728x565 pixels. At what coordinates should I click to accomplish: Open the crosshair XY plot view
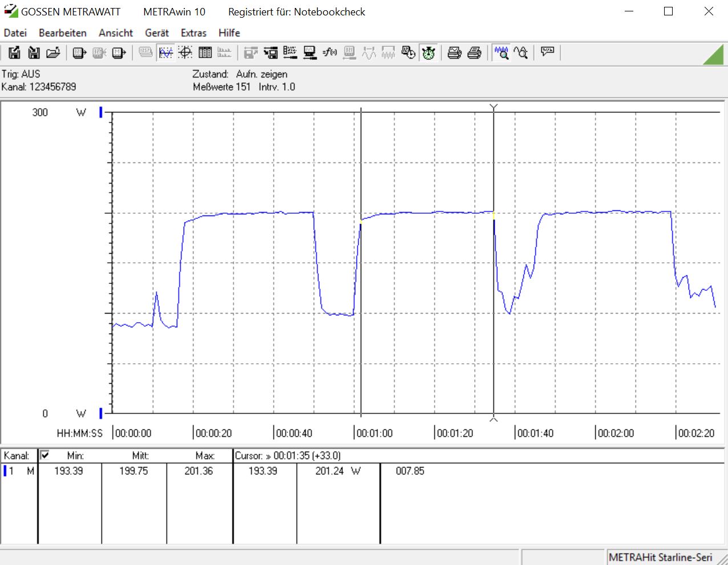[x=185, y=53]
